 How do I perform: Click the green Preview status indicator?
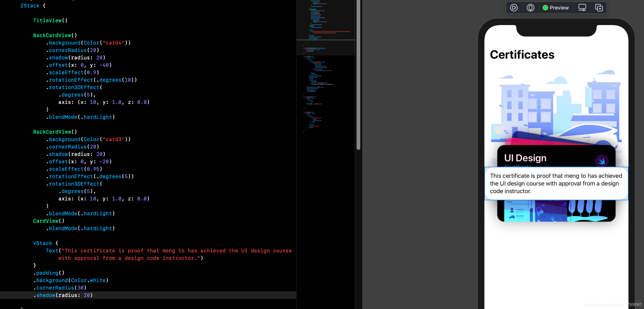545,8
